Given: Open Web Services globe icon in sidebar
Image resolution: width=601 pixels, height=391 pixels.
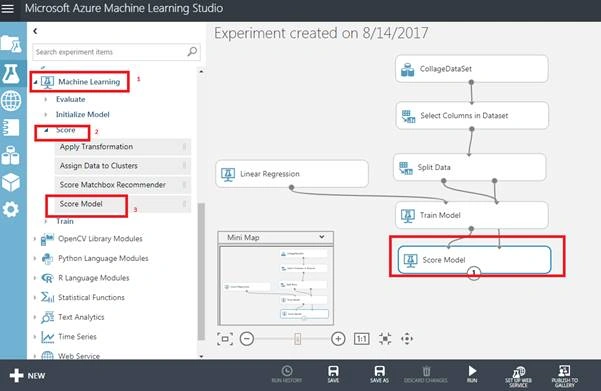Looking at the screenshot, I should coord(11,101).
